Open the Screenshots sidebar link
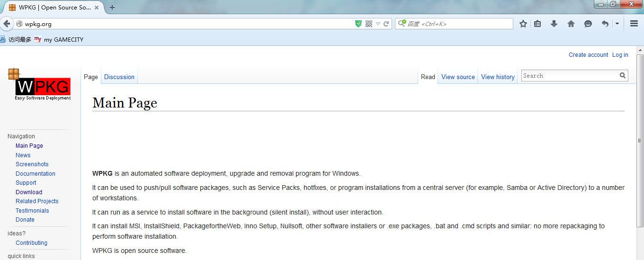 pos(32,164)
